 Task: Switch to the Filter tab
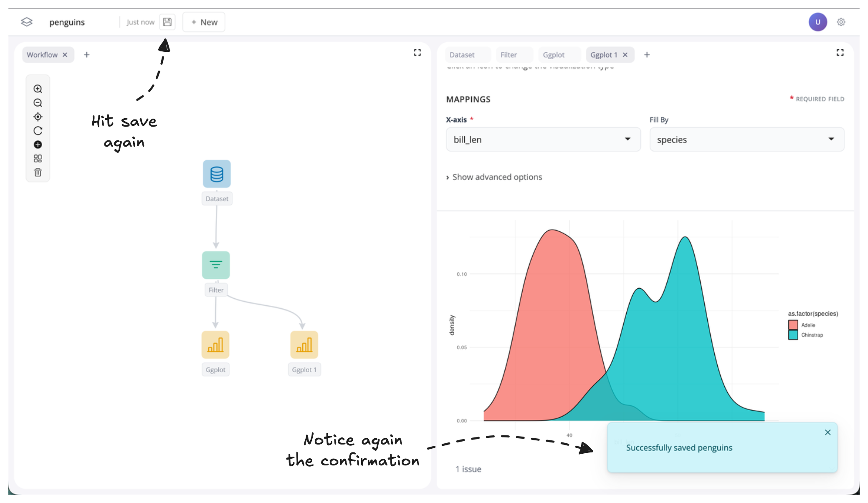[x=508, y=55]
